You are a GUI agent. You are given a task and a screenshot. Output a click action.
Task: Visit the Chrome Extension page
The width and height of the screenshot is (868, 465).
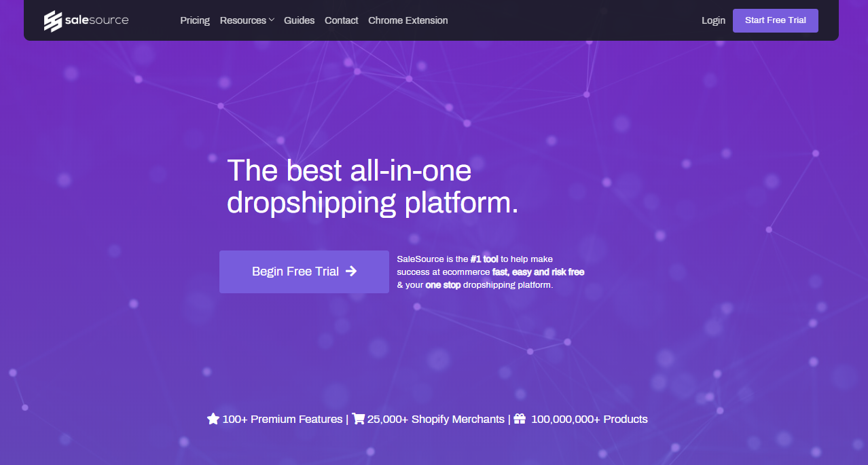click(x=408, y=20)
